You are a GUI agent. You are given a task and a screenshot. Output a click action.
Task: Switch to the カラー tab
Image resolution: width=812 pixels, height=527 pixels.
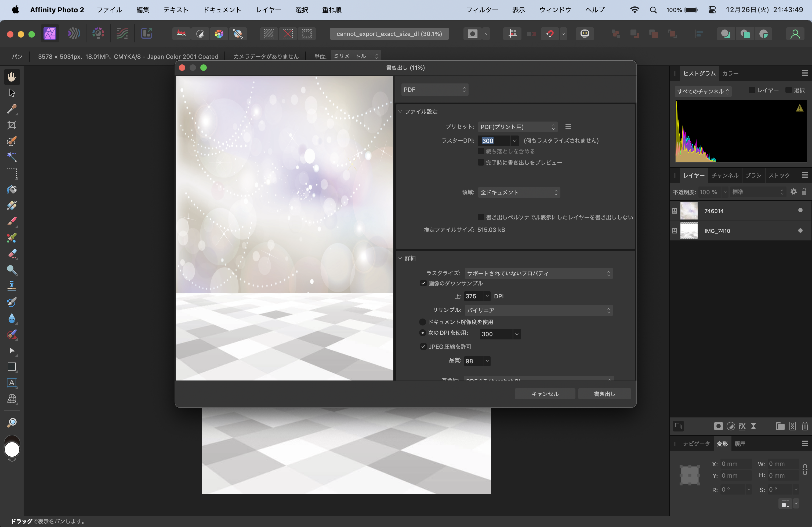click(730, 73)
